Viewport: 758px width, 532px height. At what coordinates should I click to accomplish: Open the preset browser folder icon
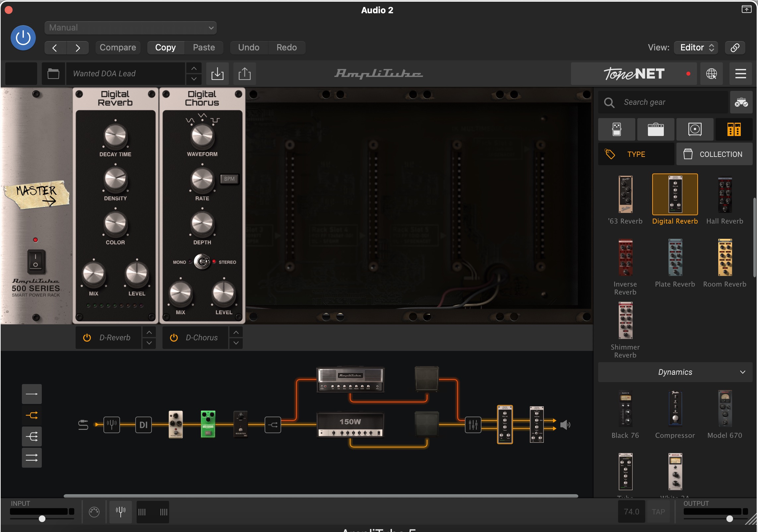pyautogui.click(x=53, y=74)
